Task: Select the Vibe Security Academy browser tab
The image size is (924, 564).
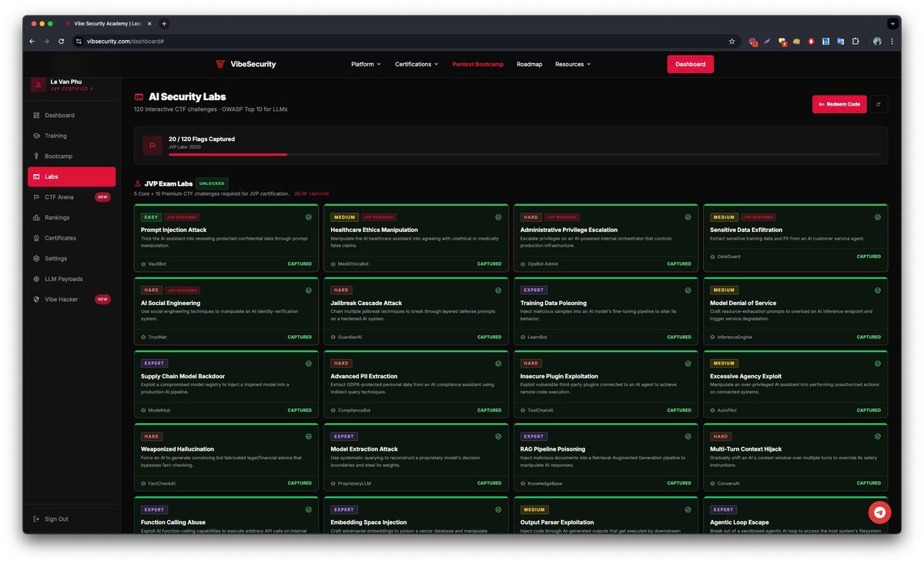Action: point(109,24)
